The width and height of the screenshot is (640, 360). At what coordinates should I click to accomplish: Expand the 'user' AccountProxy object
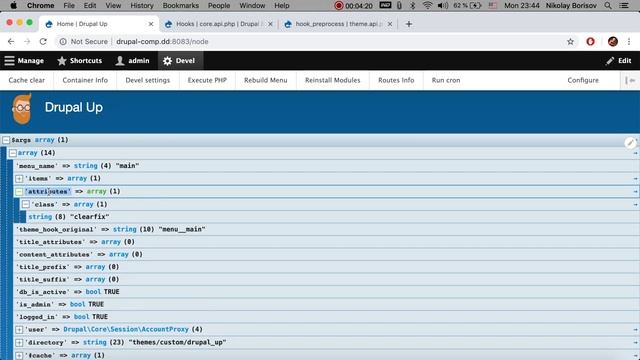pyautogui.click(x=19, y=329)
